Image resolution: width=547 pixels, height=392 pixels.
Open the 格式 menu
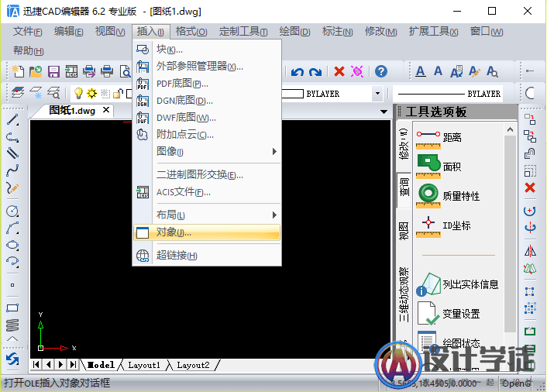point(191,32)
